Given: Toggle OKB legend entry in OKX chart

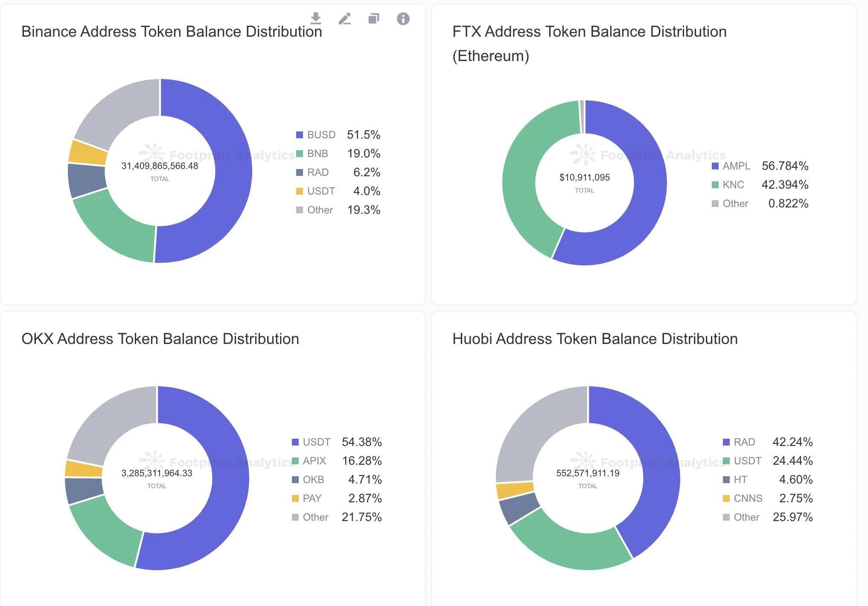Looking at the screenshot, I should (x=313, y=480).
